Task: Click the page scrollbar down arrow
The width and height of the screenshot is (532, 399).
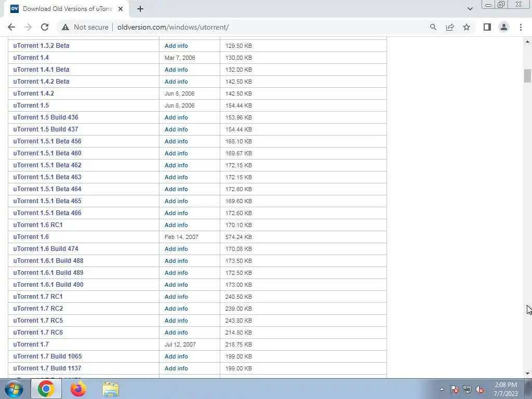Action: click(527, 374)
